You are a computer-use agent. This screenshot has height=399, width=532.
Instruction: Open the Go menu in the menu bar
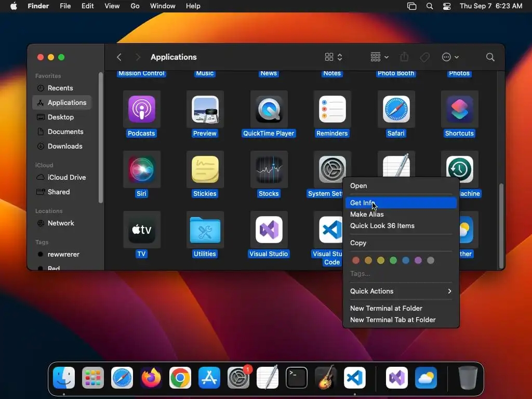(x=135, y=6)
